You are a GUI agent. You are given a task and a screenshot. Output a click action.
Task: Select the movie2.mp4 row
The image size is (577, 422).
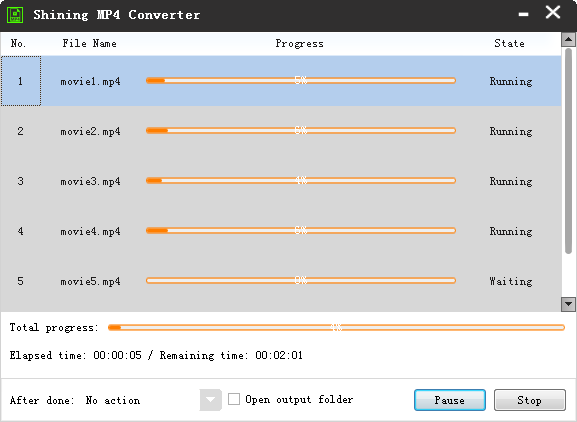point(281,131)
